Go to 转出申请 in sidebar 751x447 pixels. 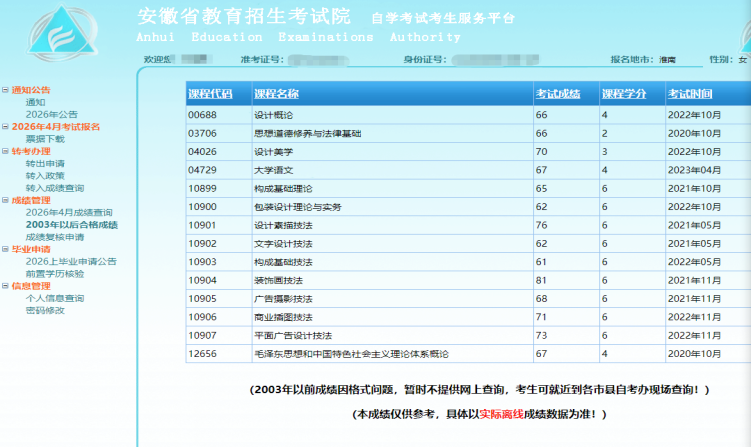click(45, 163)
